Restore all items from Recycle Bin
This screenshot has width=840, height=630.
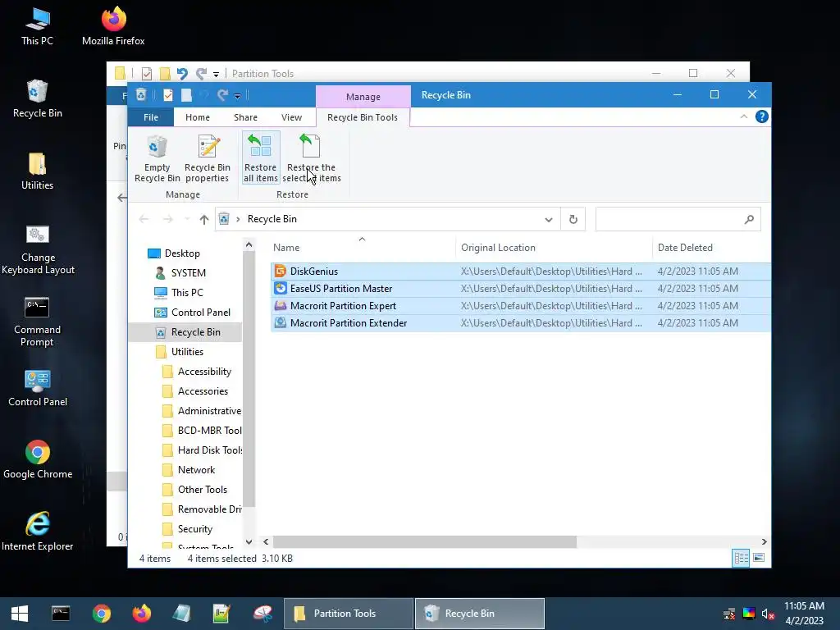(260, 158)
